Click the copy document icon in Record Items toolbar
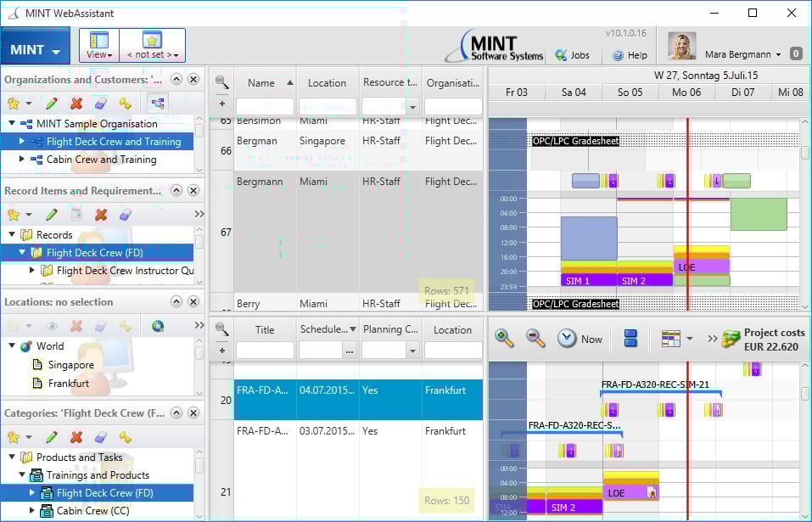Viewport: 812px width, 522px height. tap(76, 215)
